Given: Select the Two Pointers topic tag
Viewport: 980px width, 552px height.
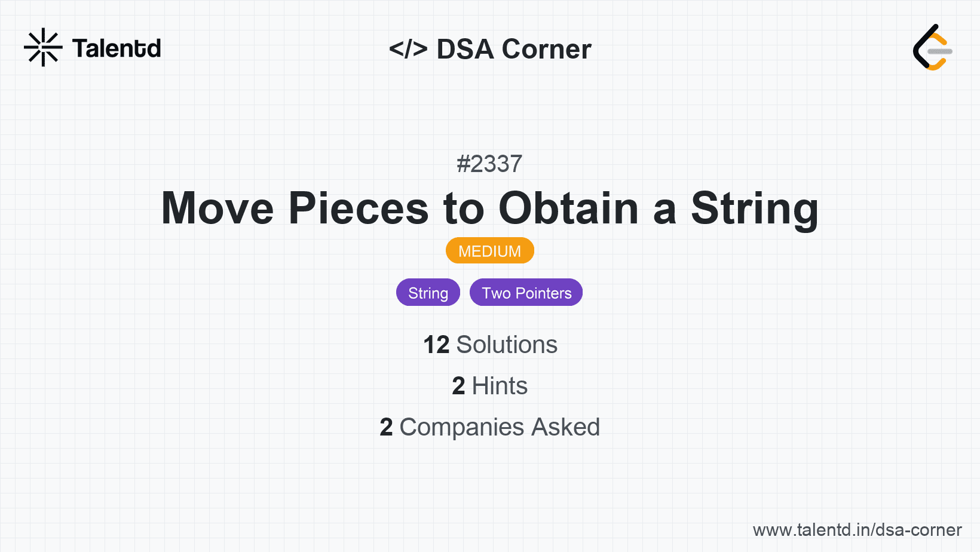Looking at the screenshot, I should coord(526,293).
